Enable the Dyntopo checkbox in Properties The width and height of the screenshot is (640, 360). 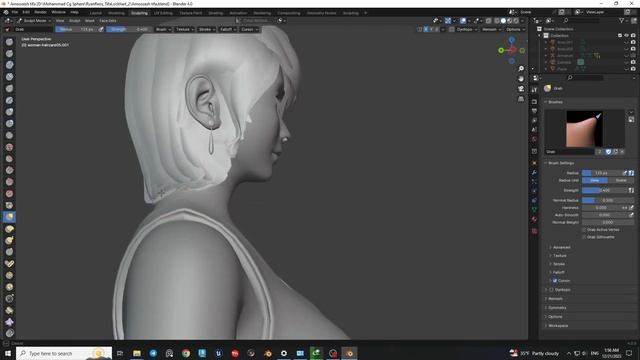[551, 290]
